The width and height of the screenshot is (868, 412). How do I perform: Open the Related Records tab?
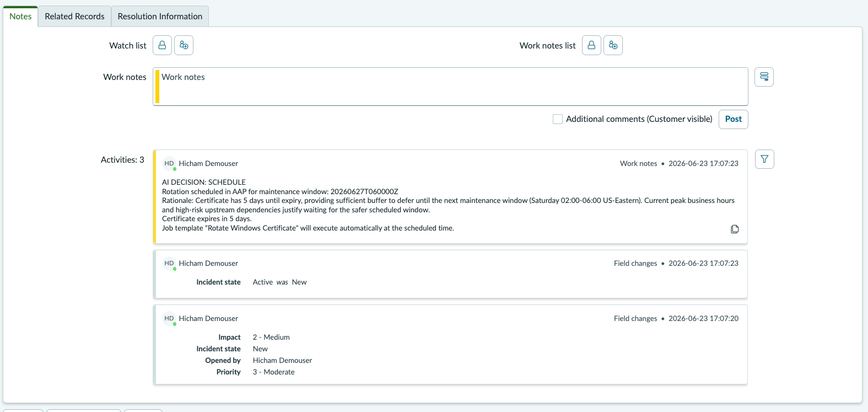click(x=74, y=16)
